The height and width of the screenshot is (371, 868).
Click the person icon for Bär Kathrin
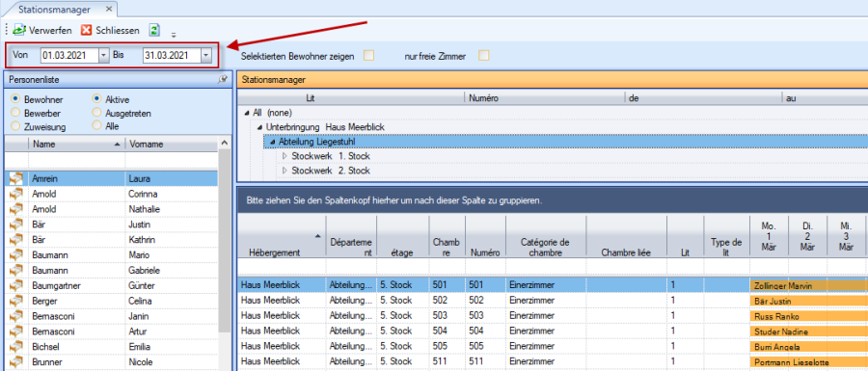tap(16, 240)
